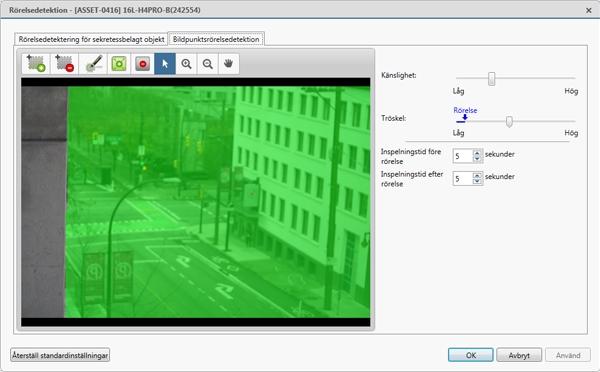
Task: Activate the pointer selection tool
Action: 165,64
